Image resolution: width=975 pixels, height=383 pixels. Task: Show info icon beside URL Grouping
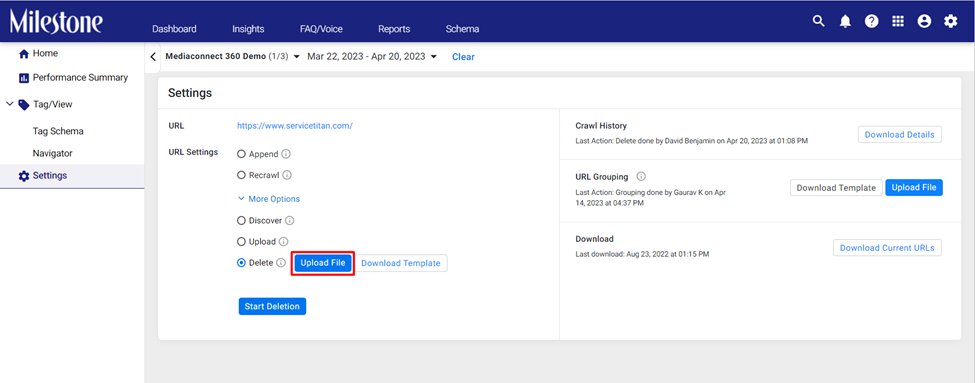[x=641, y=177]
